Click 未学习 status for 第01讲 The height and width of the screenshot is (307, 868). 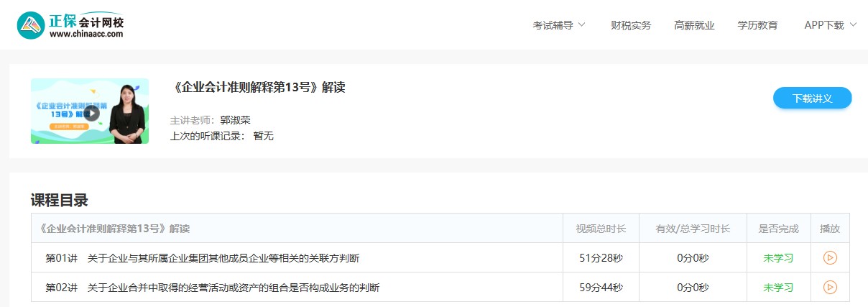point(778,257)
